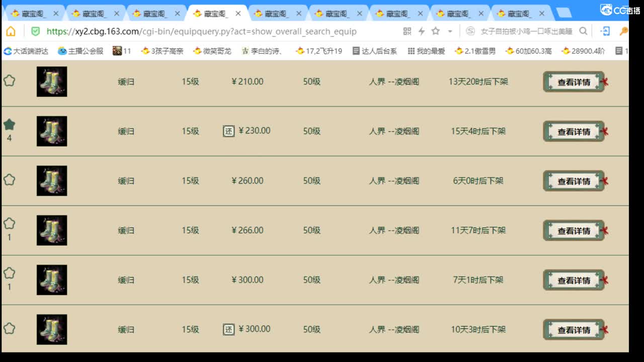Favorite the ¥260.00 listing star outline
The width and height of the screenshot is (644, 362).
9,180
